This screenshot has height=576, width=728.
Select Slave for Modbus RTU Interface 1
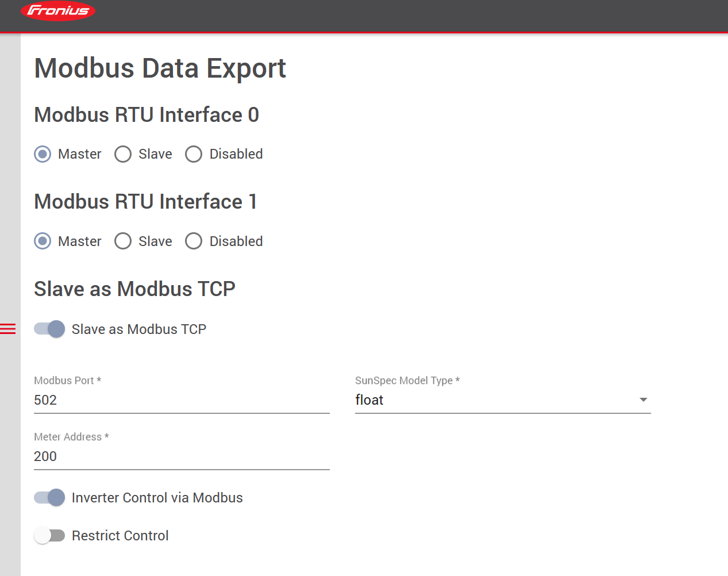(x=123, y=241)
